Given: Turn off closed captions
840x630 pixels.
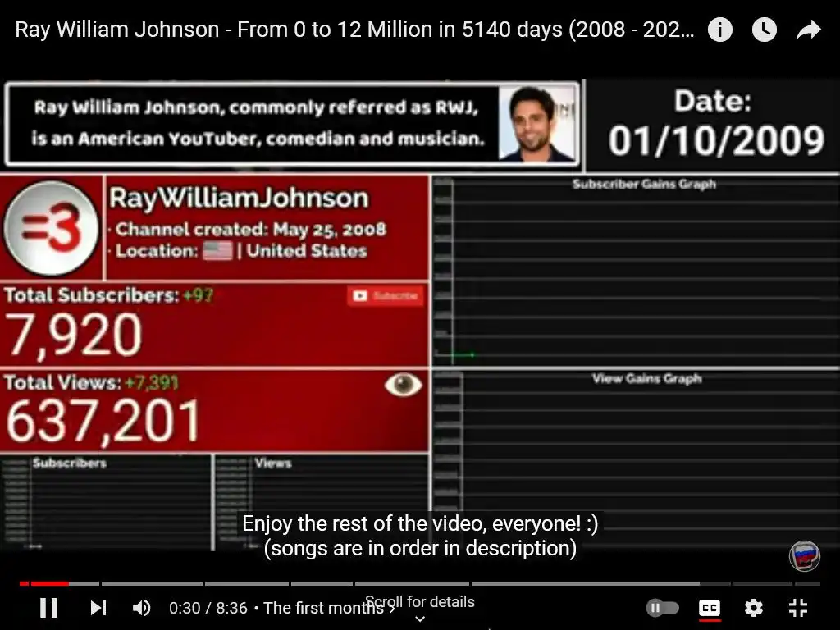Looking at the screenshot, I should click(710, 608).
